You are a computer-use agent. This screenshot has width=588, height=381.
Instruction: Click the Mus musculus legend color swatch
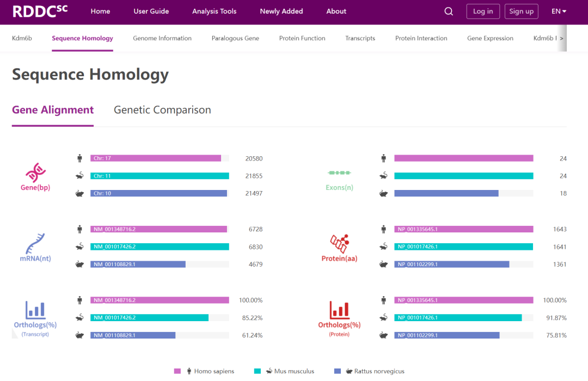tap(258, 371)
